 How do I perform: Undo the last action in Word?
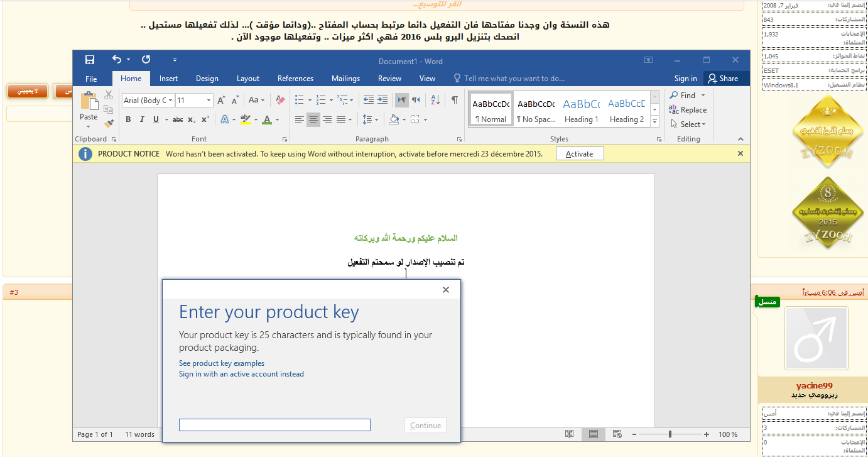[x=117, y=60]
